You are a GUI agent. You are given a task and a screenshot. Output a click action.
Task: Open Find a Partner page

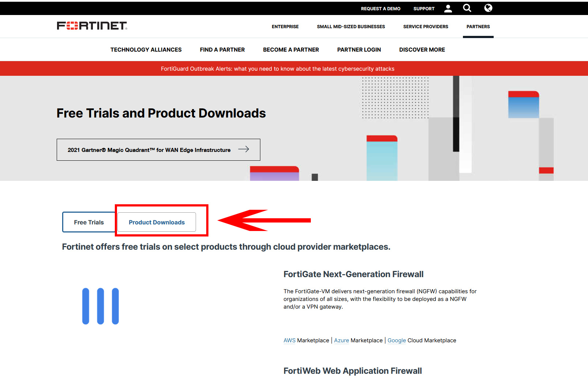click(x=222, y=50)
